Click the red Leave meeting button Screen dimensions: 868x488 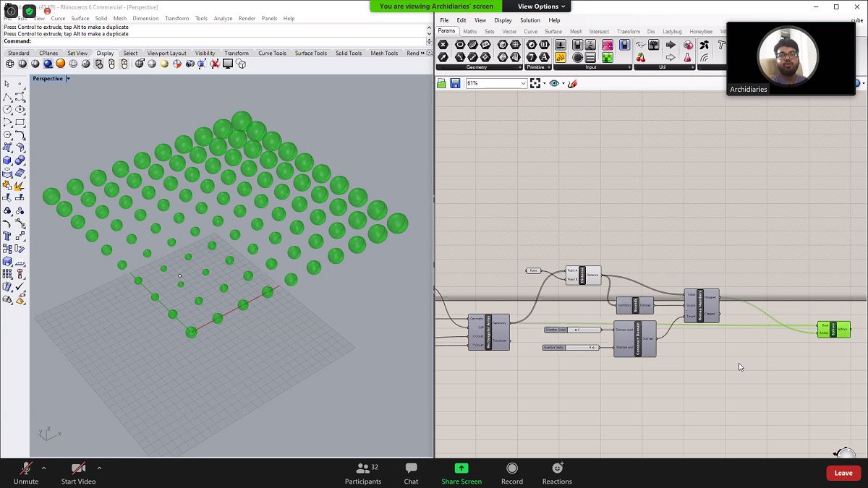click(843, 473)
